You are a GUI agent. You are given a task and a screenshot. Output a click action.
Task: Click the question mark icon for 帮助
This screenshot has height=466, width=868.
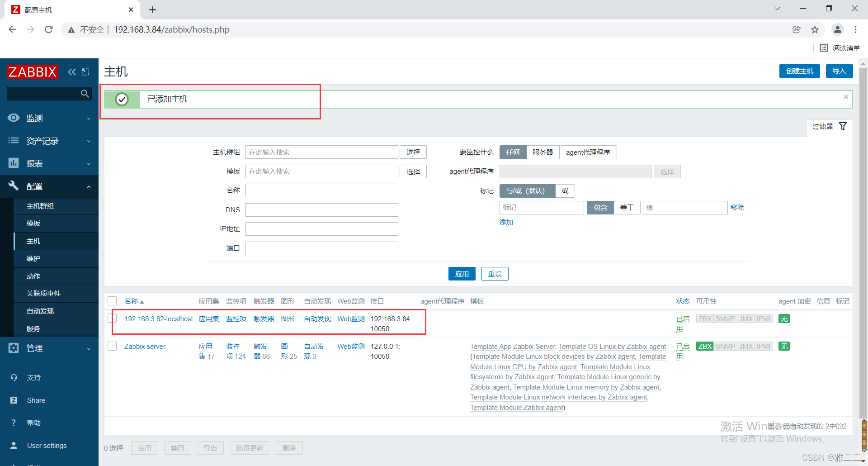coord(14,423)
